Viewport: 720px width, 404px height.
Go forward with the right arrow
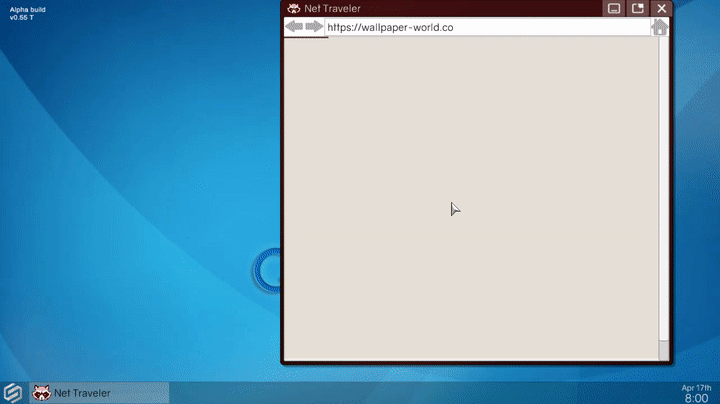point(314,27)
